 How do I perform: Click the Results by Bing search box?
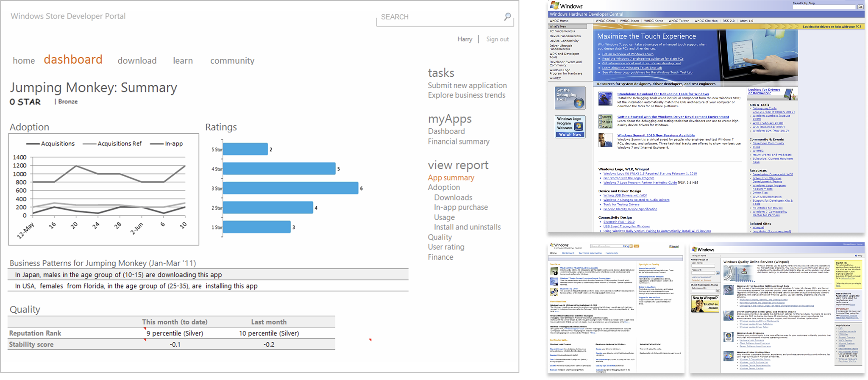[824, 7]
